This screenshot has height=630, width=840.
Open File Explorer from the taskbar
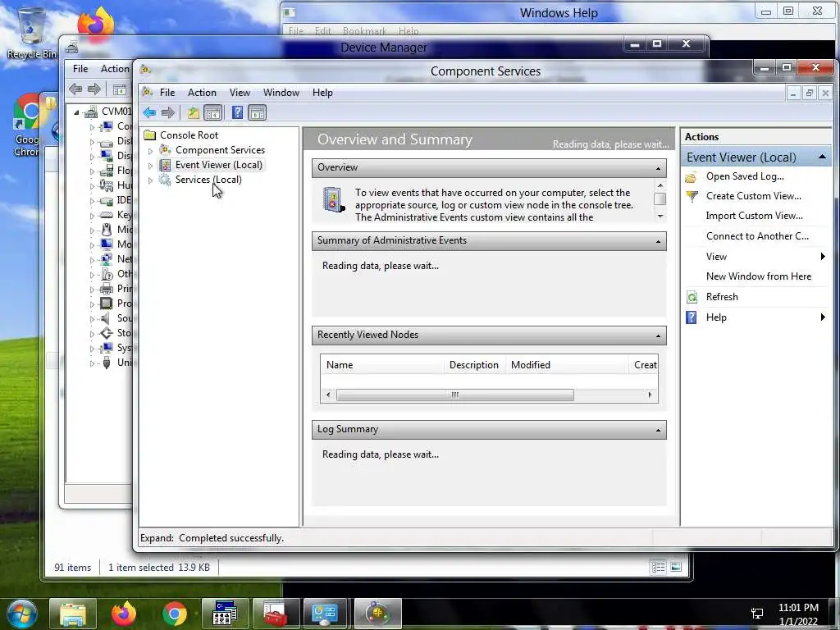click(73, 614)
